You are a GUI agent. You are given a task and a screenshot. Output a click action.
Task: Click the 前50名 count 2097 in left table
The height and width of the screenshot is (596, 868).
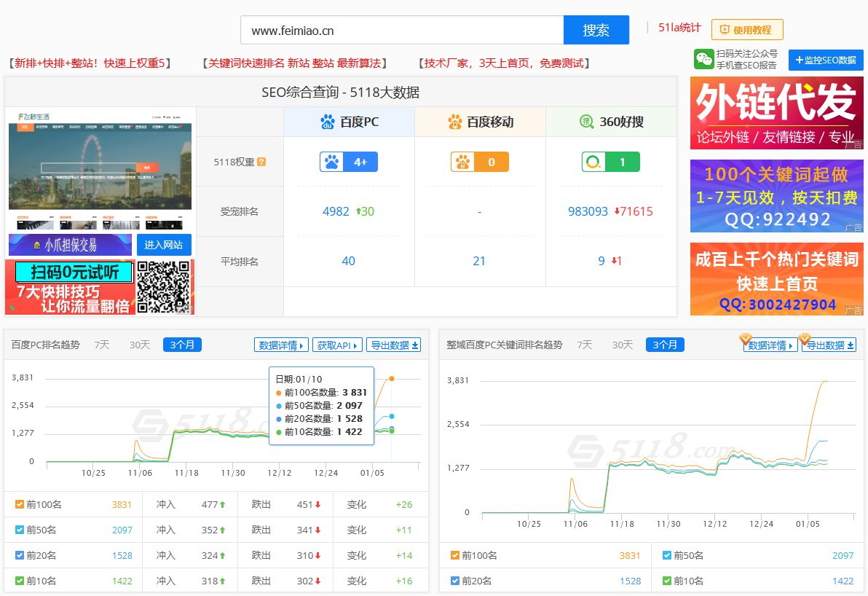point(122,530)
